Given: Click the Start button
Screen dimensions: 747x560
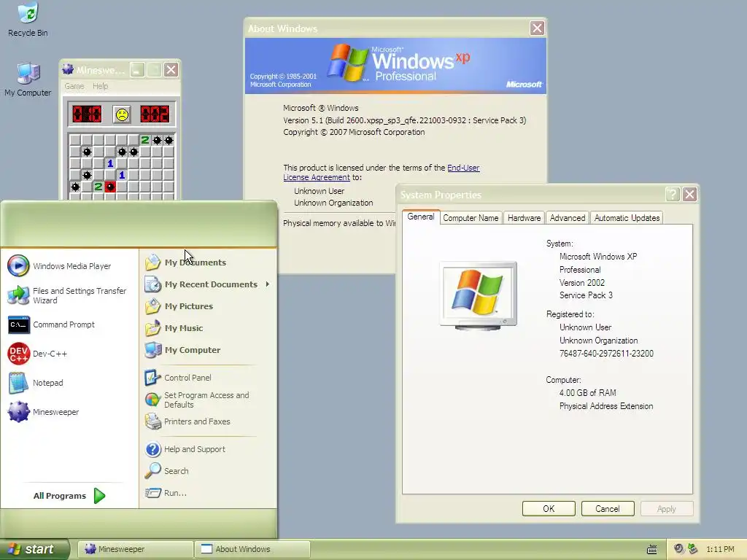Looking at the screenshot, I should [34, 549].
